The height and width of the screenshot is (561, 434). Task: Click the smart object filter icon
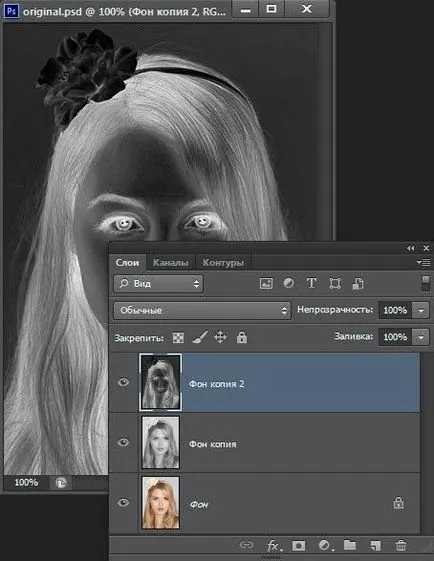tap(358, 283)
